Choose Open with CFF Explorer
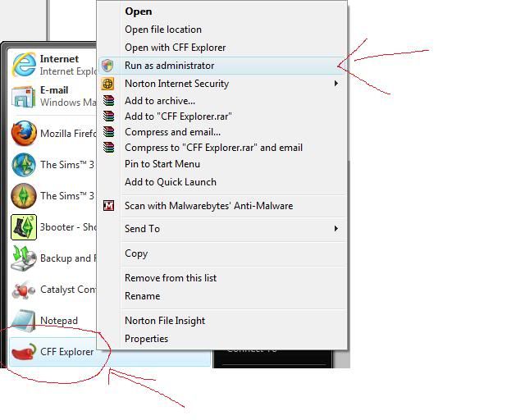Screen dimensions: 525x420 175,48
